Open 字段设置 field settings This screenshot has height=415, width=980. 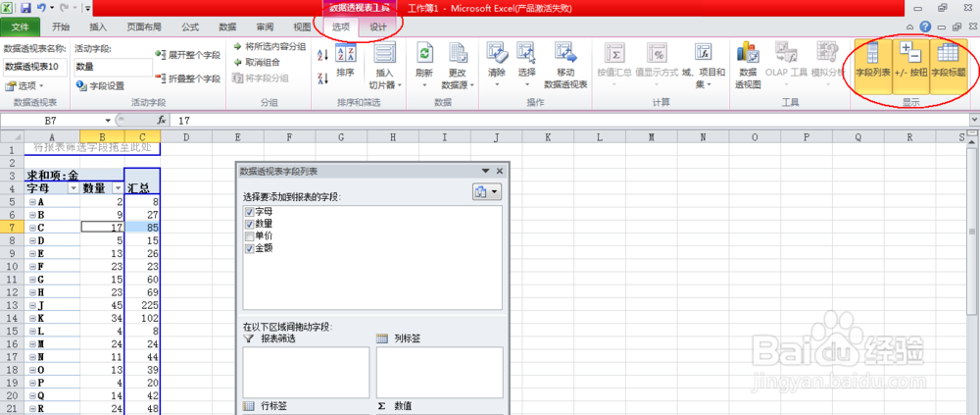coord(100,85)
